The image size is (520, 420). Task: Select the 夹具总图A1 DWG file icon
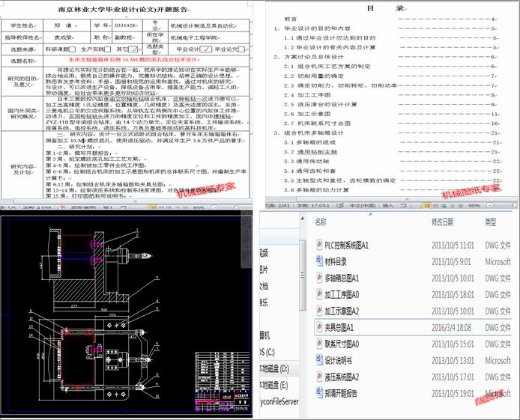pos(319,327)
